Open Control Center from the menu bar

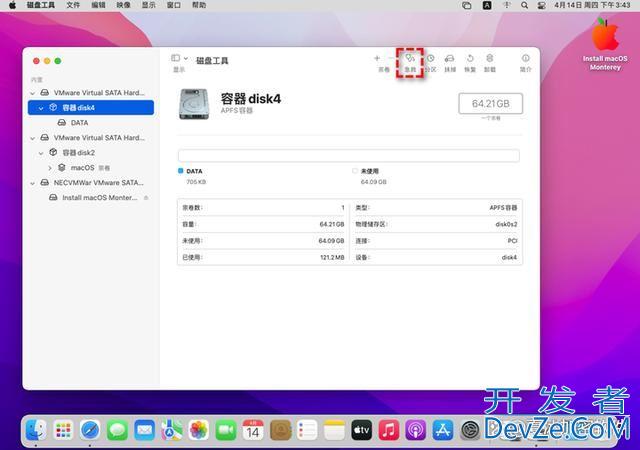pos(542,5)
